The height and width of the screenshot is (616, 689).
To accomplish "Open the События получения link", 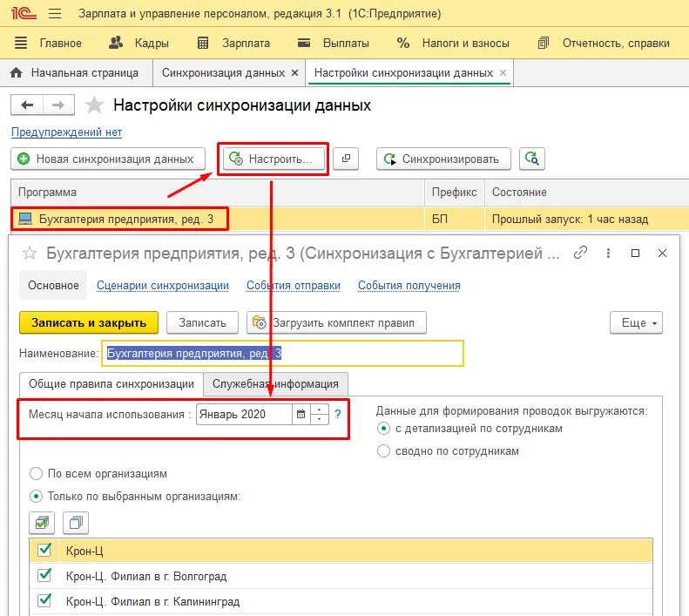I will pos(409,286).
